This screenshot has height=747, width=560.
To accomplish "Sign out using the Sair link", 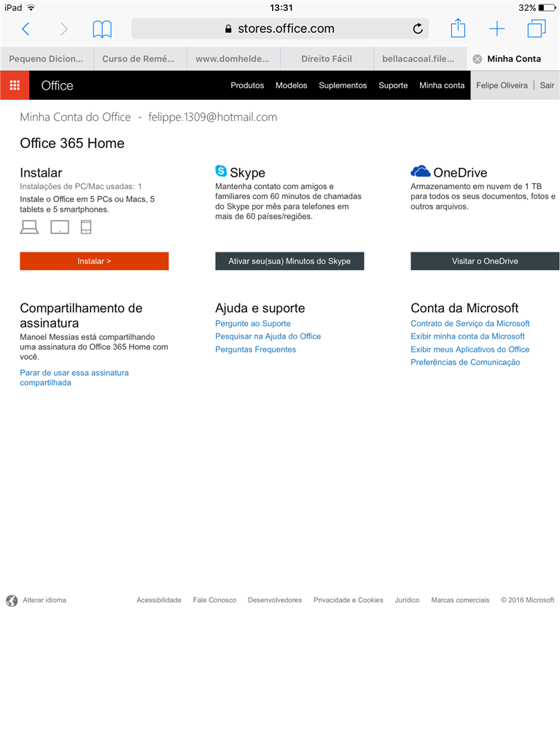I will [547, 85].
